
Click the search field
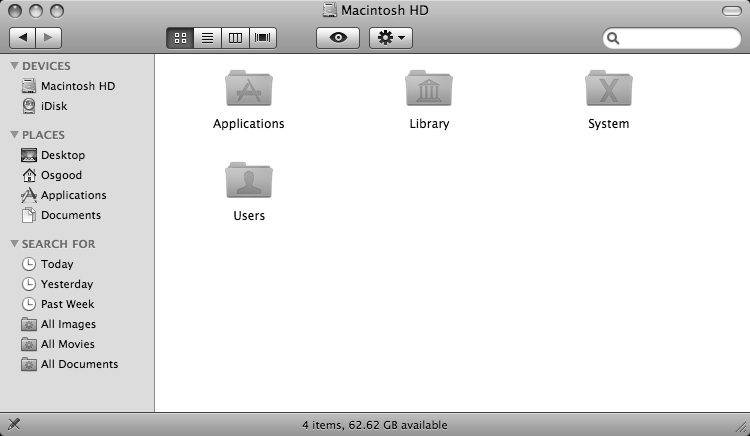click(672, 38)
